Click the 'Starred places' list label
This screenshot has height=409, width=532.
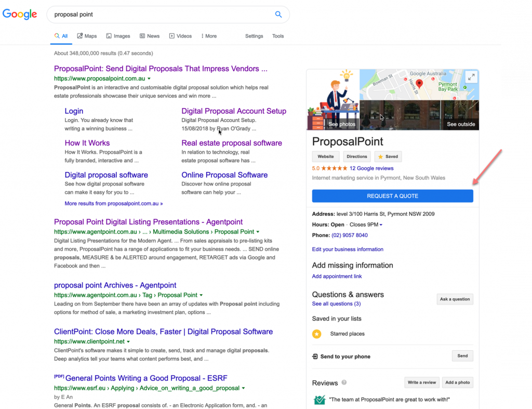tap(347, 334)
